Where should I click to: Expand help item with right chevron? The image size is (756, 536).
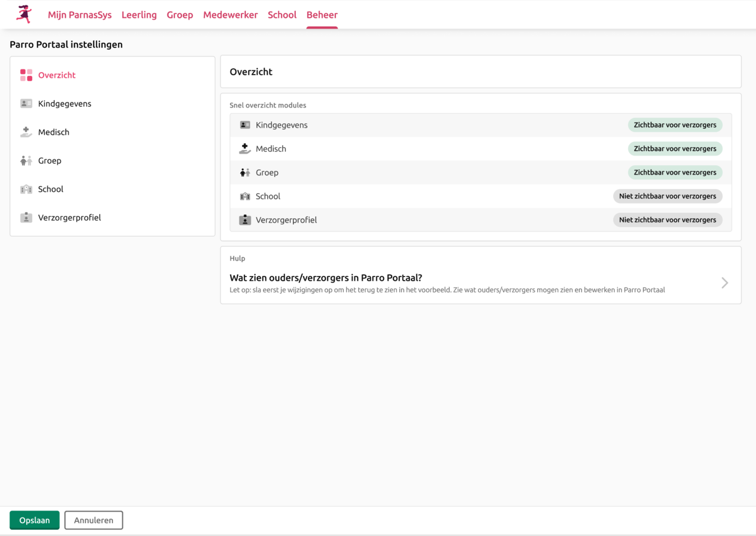(x=725, y=283)
